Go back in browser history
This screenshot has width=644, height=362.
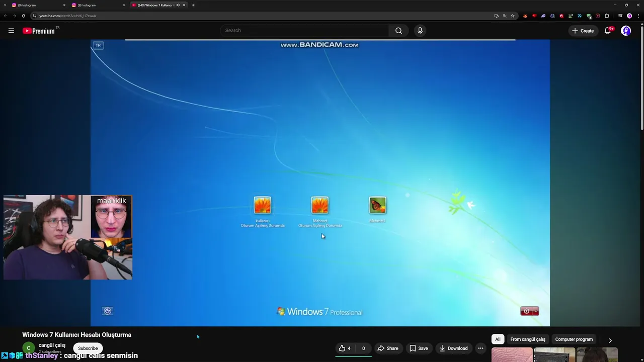(x=6, y=16)
